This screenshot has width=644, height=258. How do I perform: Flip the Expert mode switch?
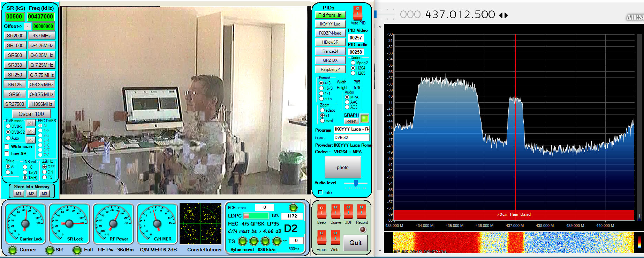321,238
